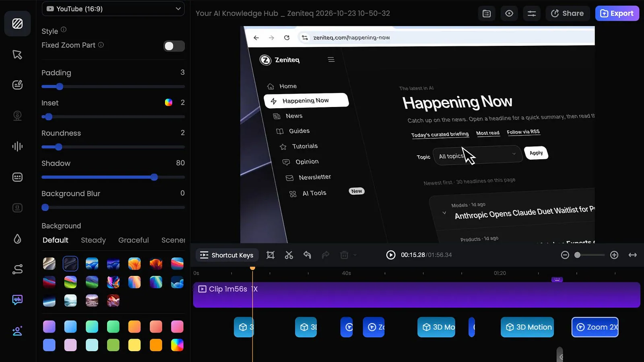Open the All topics dropdown in preview
644x362 pixels.
pos(477,155)
